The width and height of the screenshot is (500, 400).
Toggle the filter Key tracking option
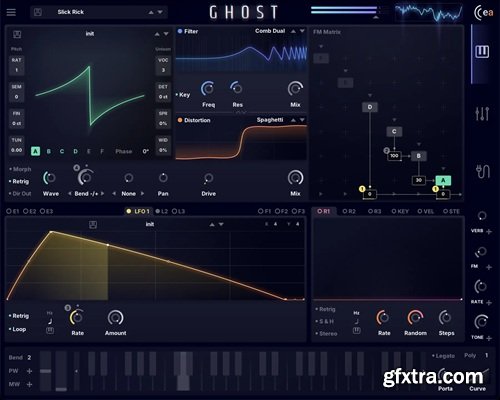coord(183,95)
